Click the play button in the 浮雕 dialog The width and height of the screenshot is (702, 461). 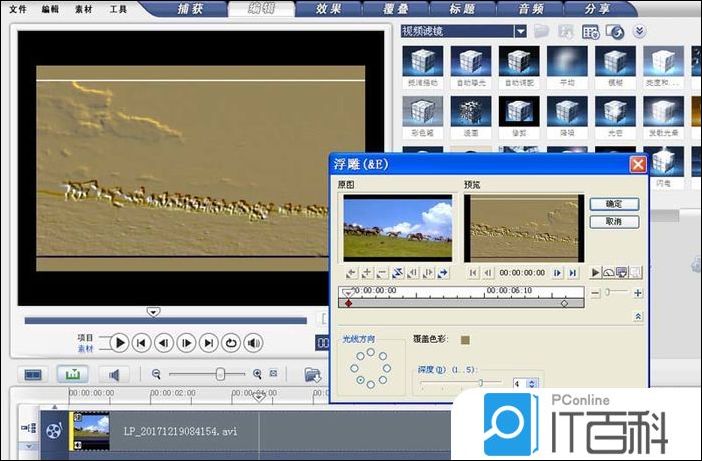596,272
